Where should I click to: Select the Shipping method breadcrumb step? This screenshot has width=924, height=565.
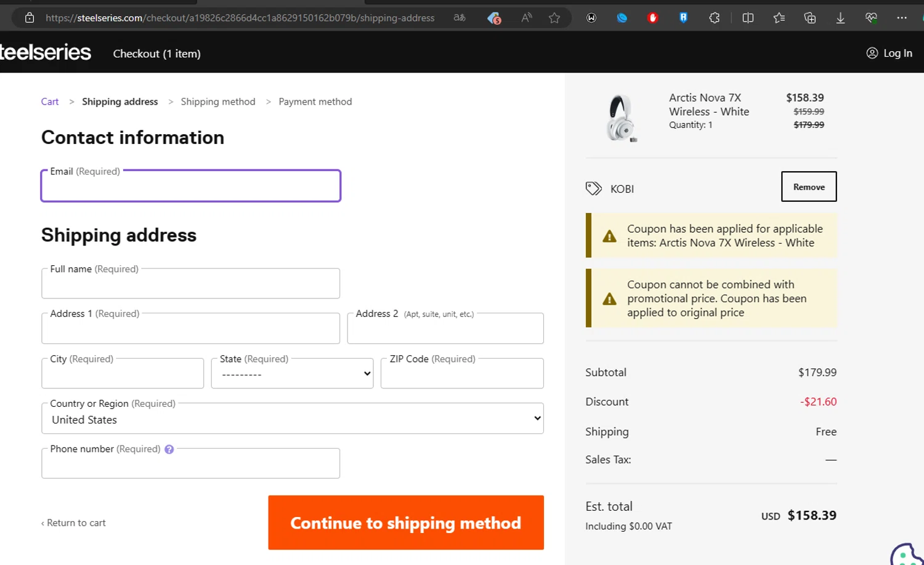coord(218,102)
